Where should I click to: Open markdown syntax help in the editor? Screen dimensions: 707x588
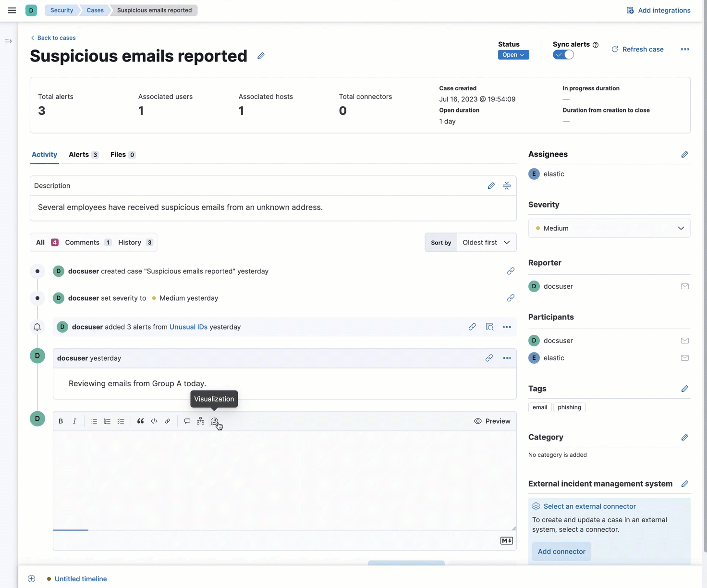[506, 540]
